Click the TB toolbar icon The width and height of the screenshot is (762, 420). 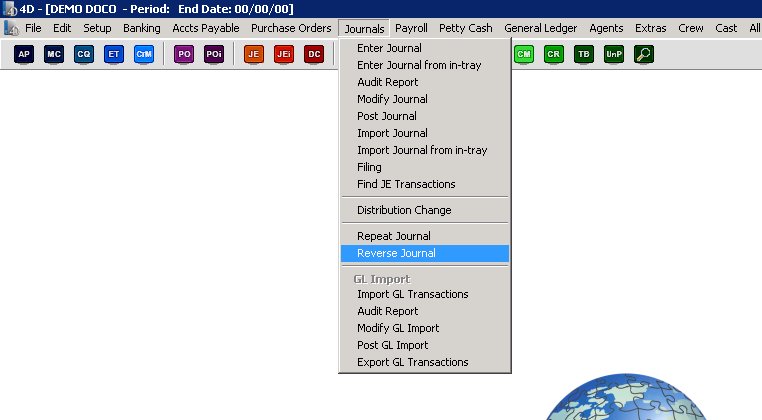click(584, 54)
